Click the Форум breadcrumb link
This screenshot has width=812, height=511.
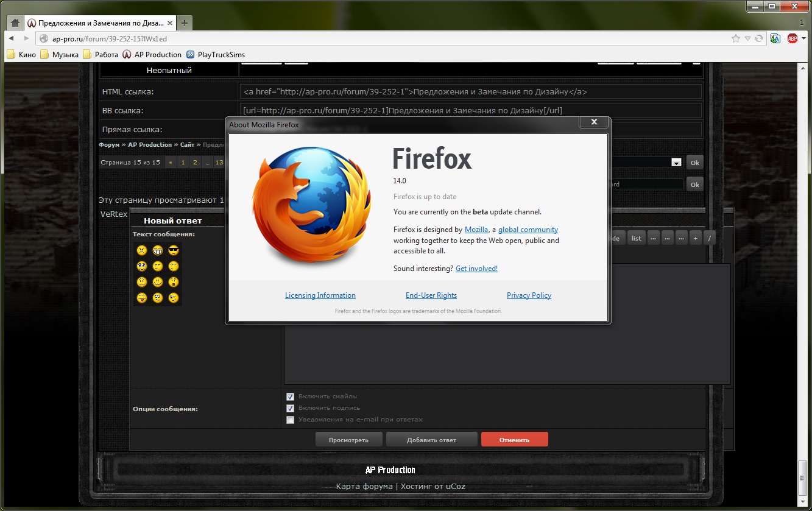coord(110,145)
